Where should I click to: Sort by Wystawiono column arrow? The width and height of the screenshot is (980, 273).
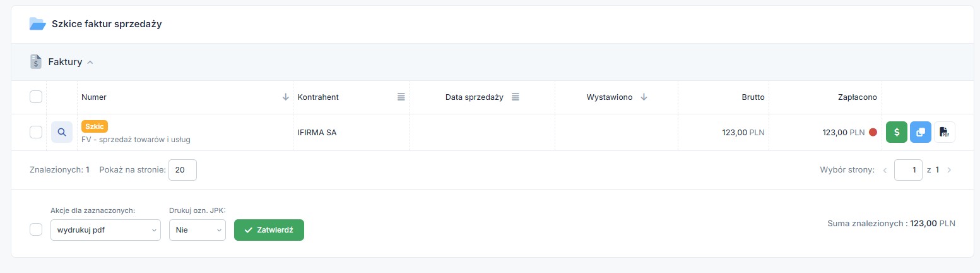(x=644, y=97)
